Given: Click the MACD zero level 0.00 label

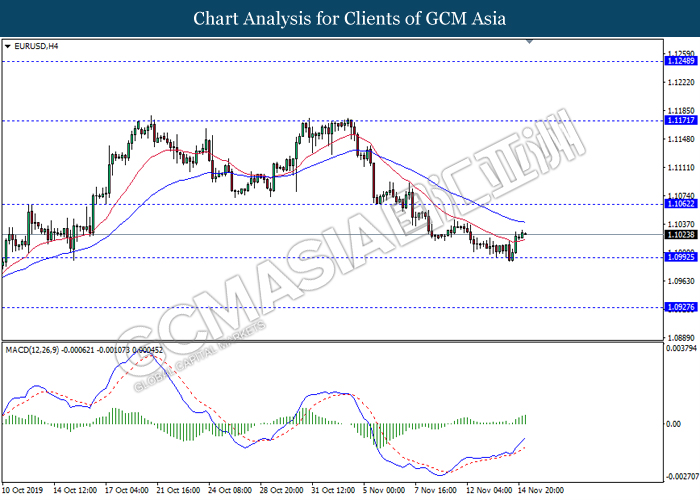Looking at the screenshot, I should pos(673,424).
